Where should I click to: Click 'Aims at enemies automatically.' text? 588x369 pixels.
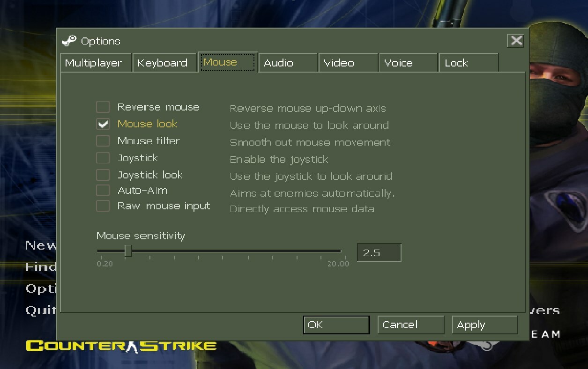pyautogui.click(x=313, y=193)
